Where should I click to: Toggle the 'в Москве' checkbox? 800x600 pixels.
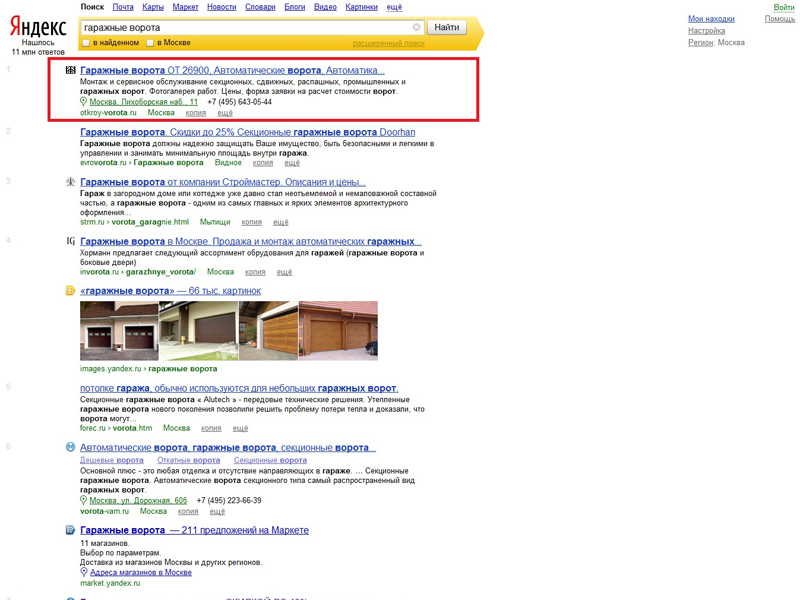click(x=150, y=43)
